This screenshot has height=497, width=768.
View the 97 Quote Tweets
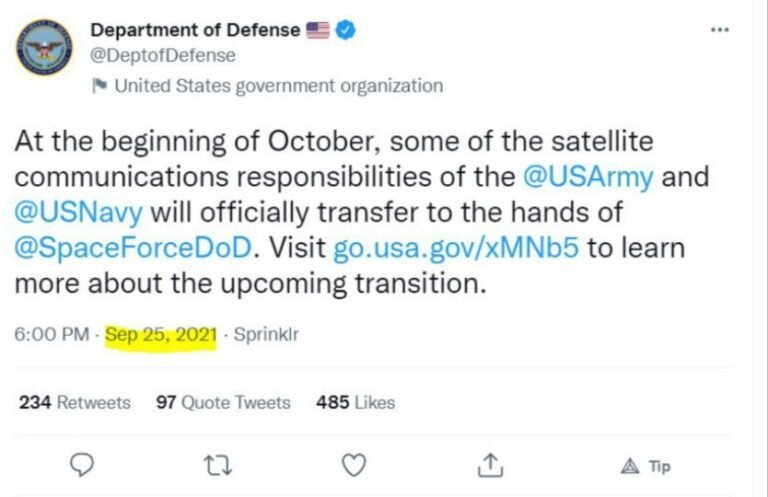[x=223, y=402]
